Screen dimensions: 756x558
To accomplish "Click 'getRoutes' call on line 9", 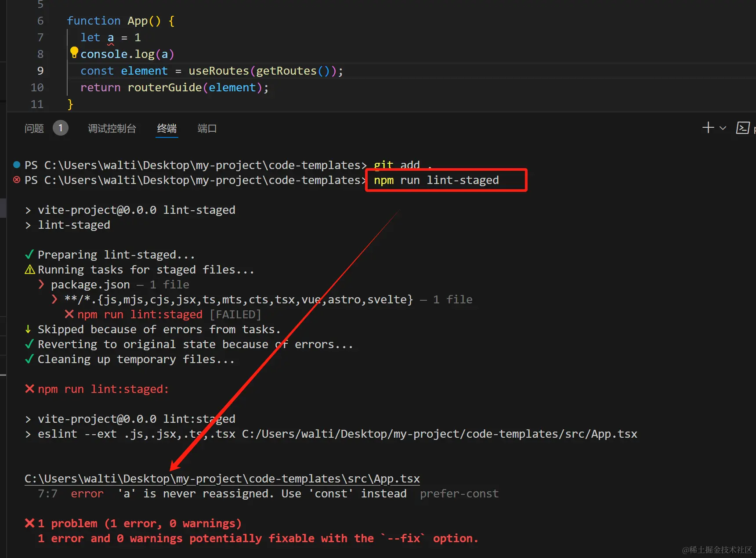I will click(x=286, y=71).
